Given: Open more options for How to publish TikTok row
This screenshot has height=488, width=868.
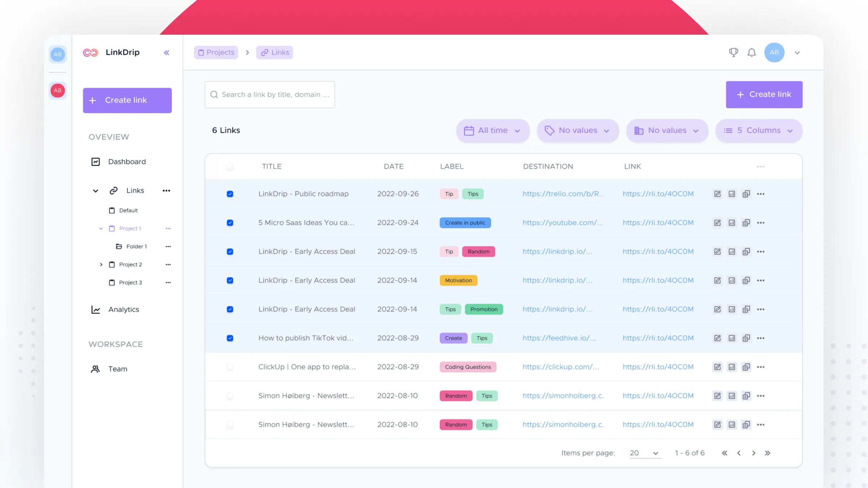Looking at the screenshot, I should click(x=761, y=338).
